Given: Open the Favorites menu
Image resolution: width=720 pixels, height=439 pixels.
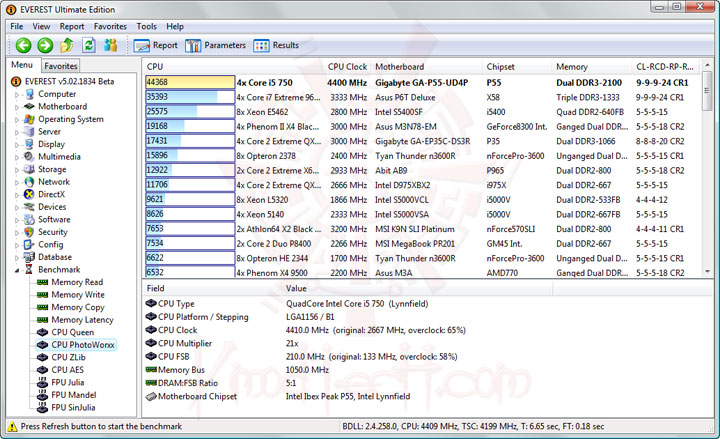Looking at the screenshot, I should [110, 27].
